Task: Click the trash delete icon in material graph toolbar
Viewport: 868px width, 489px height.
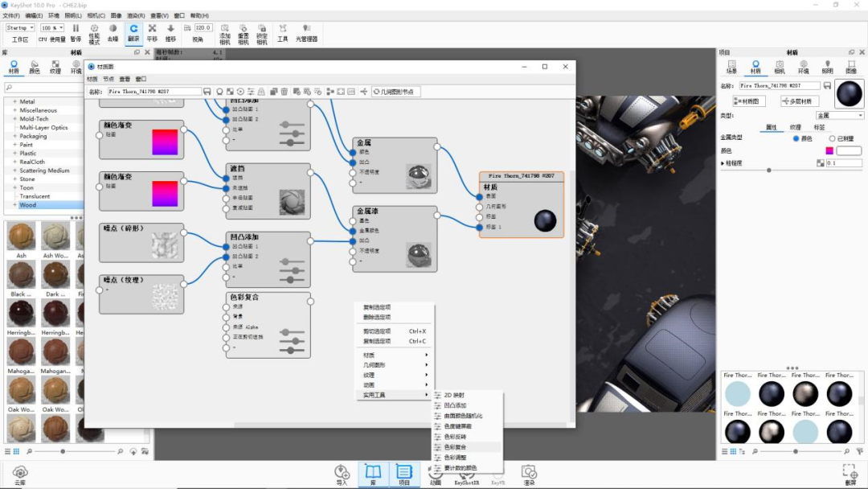Action: (x=284, y=92)
